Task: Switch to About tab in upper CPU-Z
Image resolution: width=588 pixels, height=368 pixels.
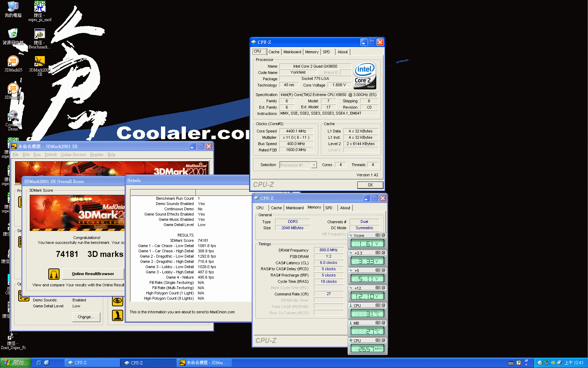Action: pos(343,52)
